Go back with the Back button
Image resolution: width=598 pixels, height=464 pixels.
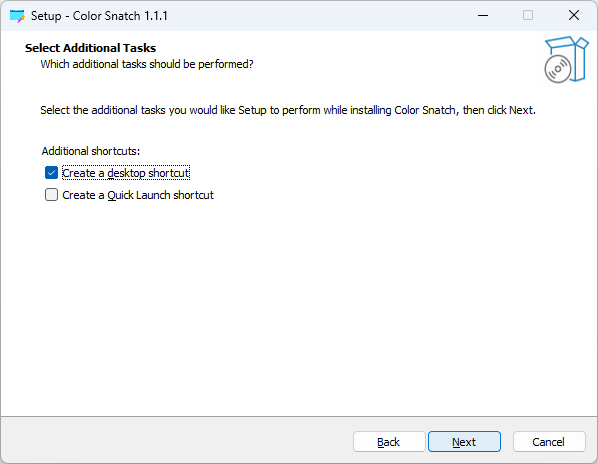389,442
